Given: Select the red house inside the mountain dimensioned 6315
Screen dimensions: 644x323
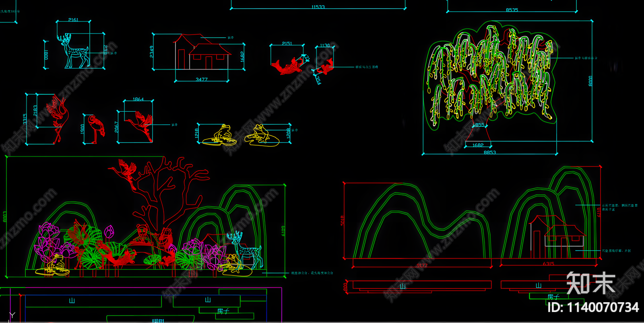Looking at the screenshot, I should [x=557, y=236].
